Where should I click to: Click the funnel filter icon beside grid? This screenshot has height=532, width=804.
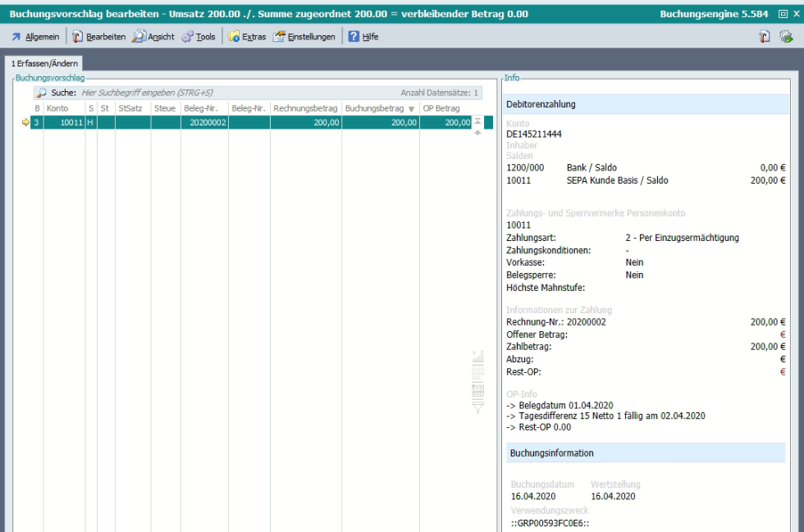pos(478,407)
